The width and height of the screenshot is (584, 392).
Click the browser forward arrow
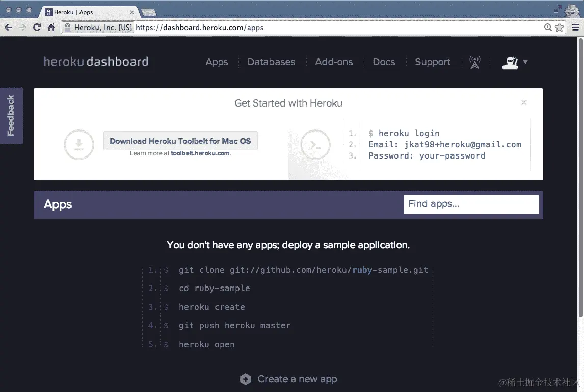23,27
